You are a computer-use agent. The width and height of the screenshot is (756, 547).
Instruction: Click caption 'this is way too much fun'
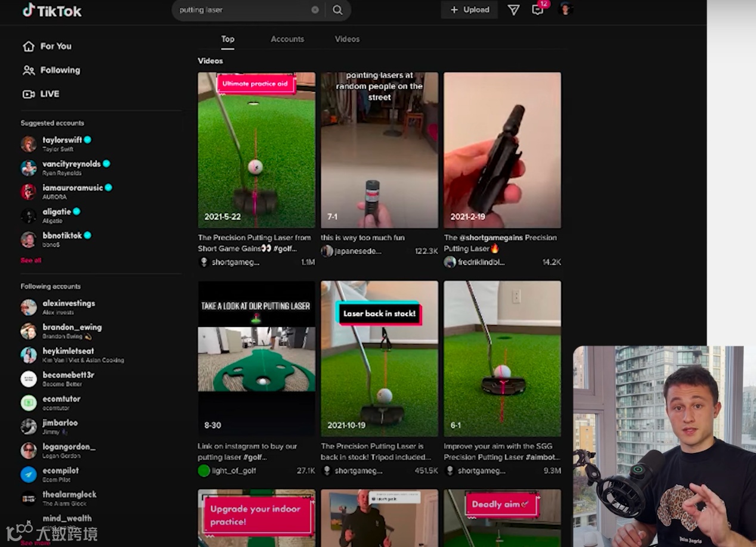point(362,238)
